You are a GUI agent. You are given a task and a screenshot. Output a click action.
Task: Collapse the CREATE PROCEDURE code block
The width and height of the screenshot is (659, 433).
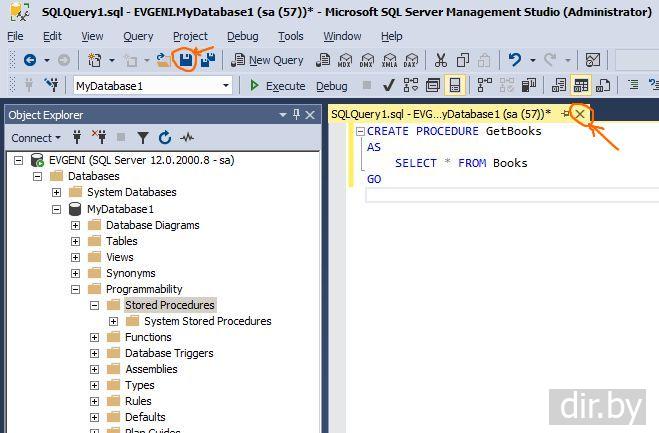point(360,132)
